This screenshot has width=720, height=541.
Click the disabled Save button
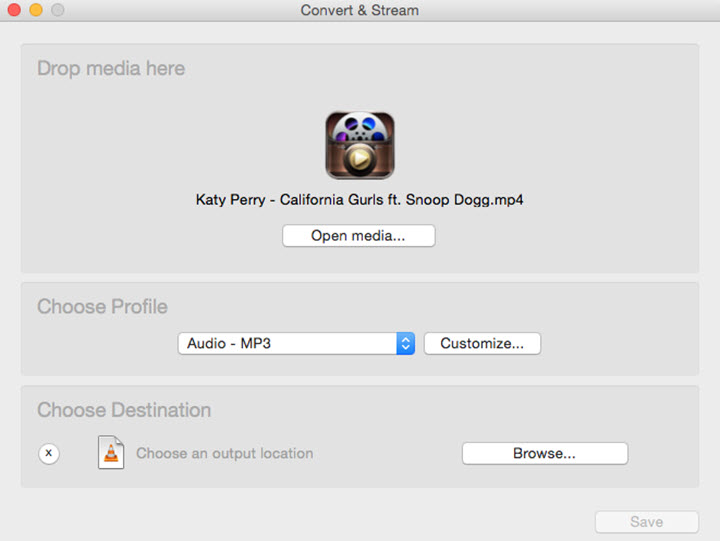646,522
